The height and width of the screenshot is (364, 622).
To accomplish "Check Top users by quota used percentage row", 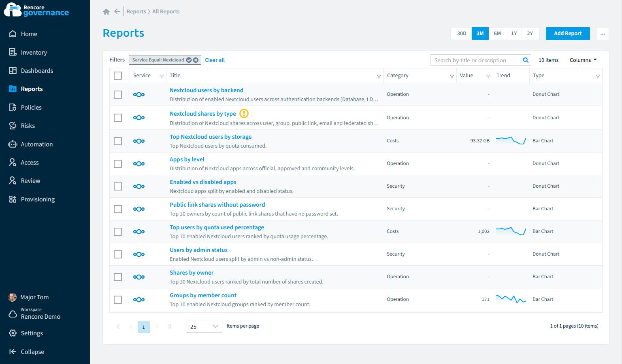I will coord(118,232).
